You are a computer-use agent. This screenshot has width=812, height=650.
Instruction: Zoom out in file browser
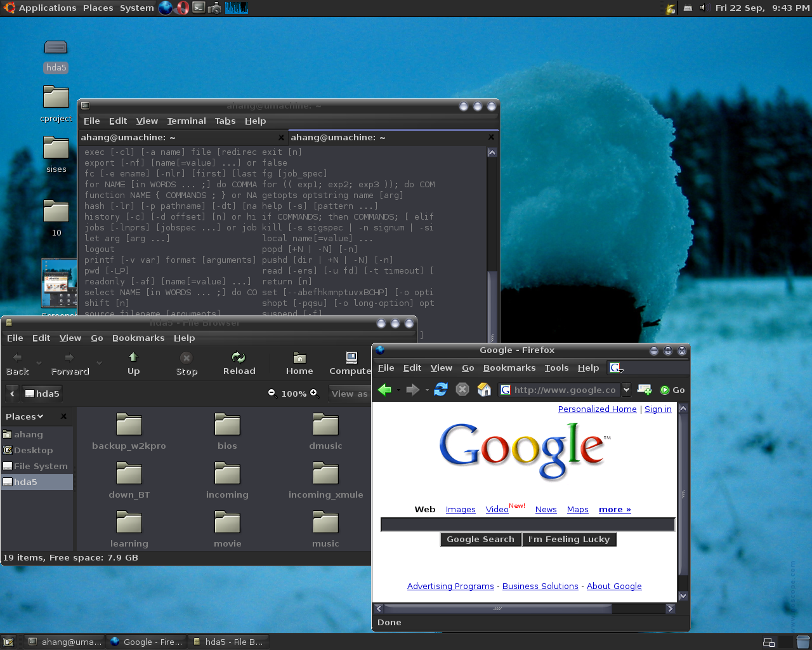(x=272, y=393)
